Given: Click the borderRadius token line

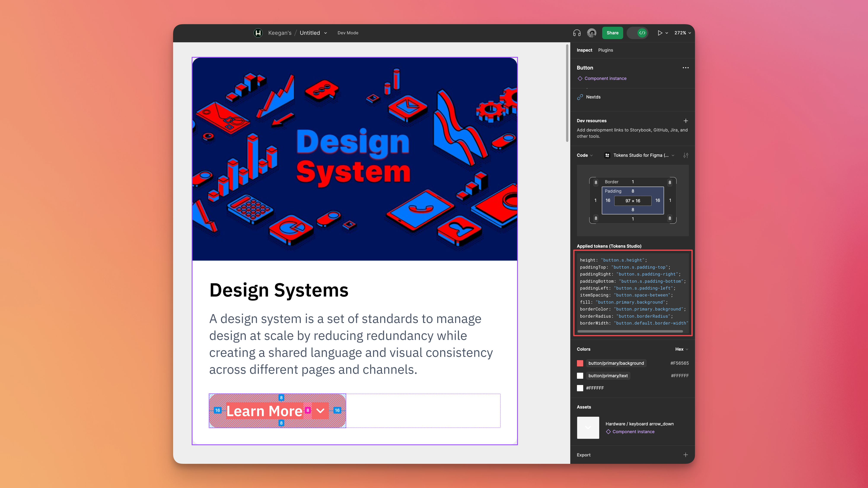Looking at the screenshot, I should pos(626,316).
